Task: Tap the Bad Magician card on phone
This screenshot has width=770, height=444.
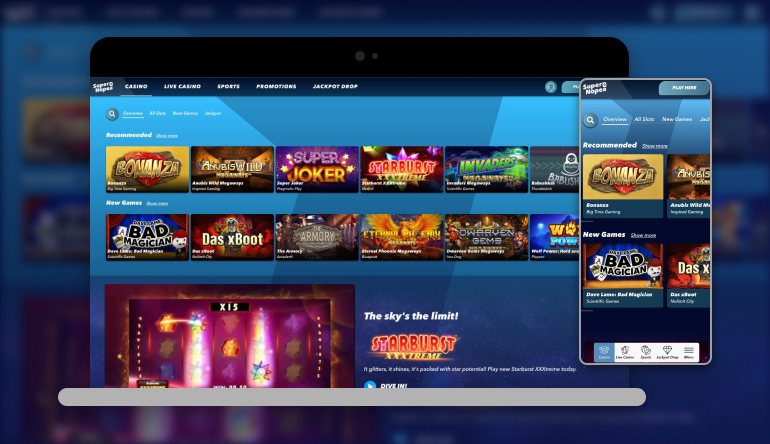Action: 623,276
